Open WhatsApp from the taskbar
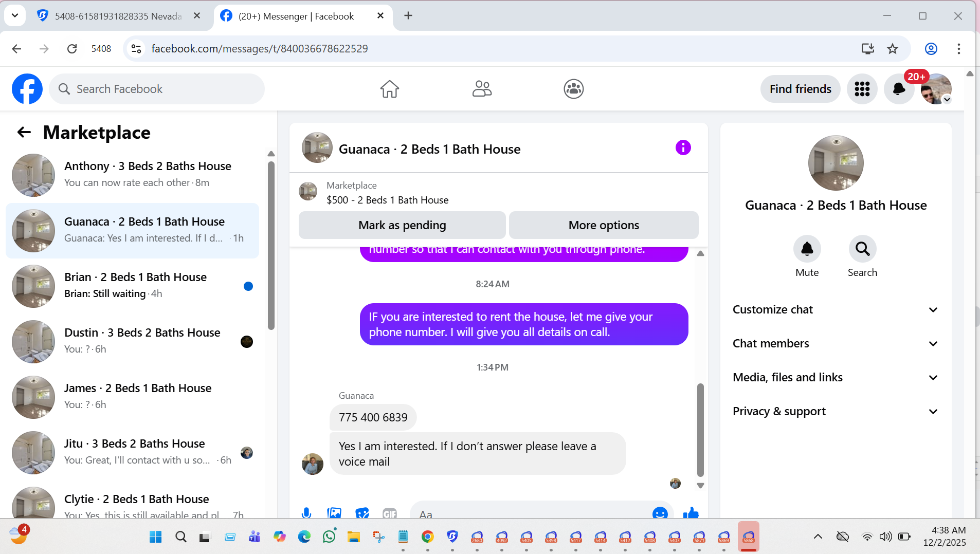The width and height of the screenshot is (980, 554). [329, 537]
